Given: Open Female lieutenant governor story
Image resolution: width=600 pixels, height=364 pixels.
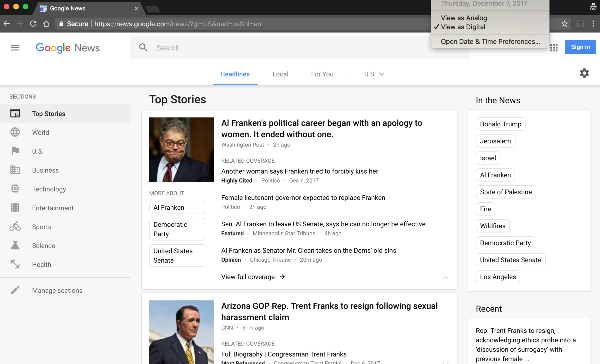Looking at the screenshot, I should [303, 198].
